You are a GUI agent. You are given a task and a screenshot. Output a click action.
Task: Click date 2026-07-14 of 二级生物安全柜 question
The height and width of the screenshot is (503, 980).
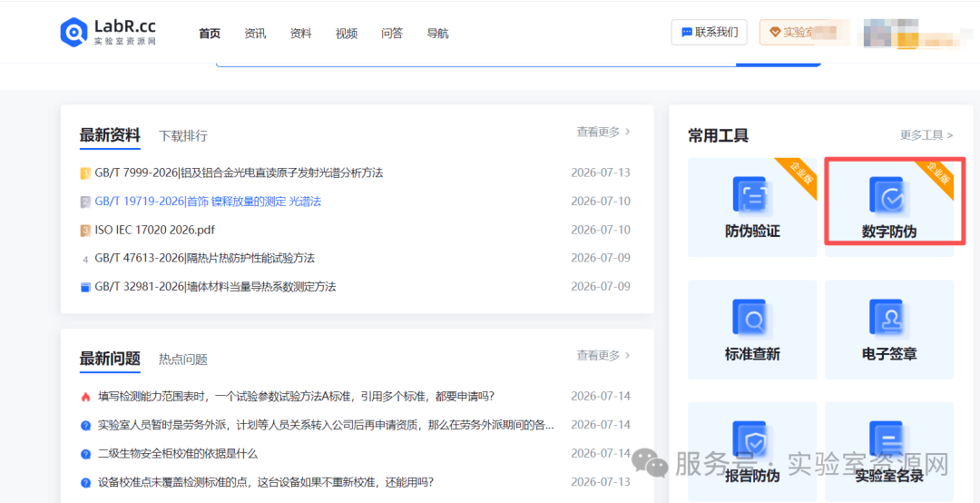click(601, 453)
